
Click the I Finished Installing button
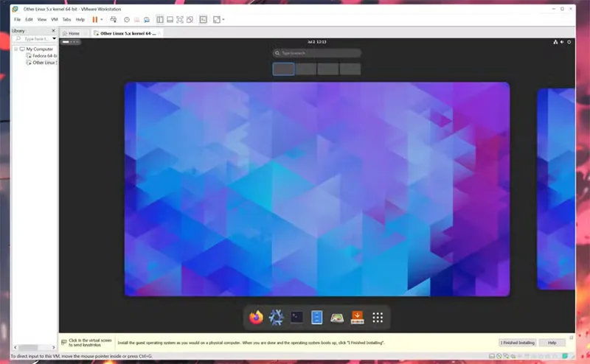click(518, 343)
